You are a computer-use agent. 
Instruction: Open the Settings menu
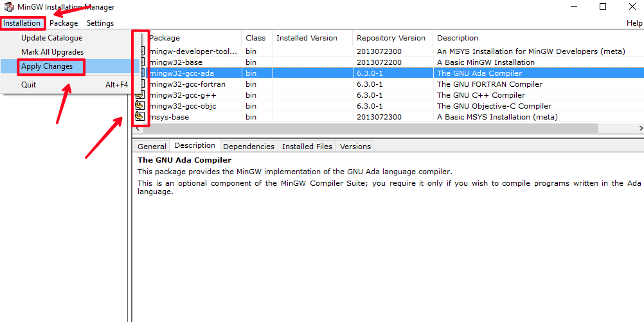pos(100,23)
